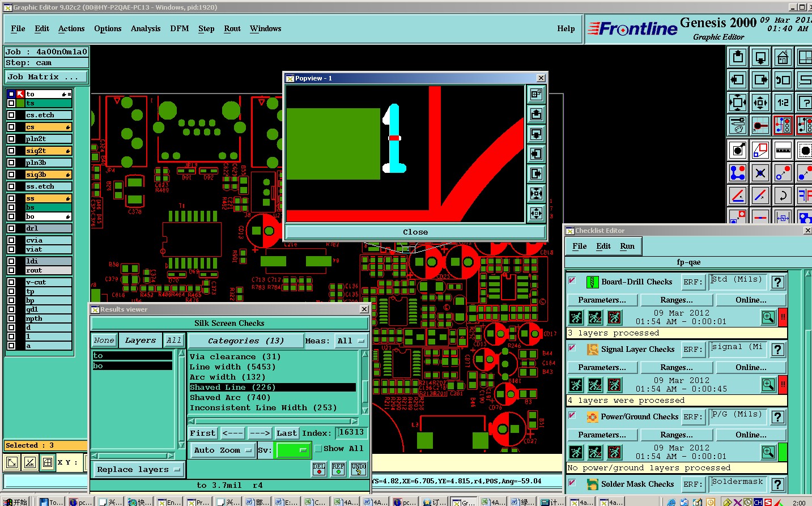
Task: Open the Rout menu
Action: 232,28
